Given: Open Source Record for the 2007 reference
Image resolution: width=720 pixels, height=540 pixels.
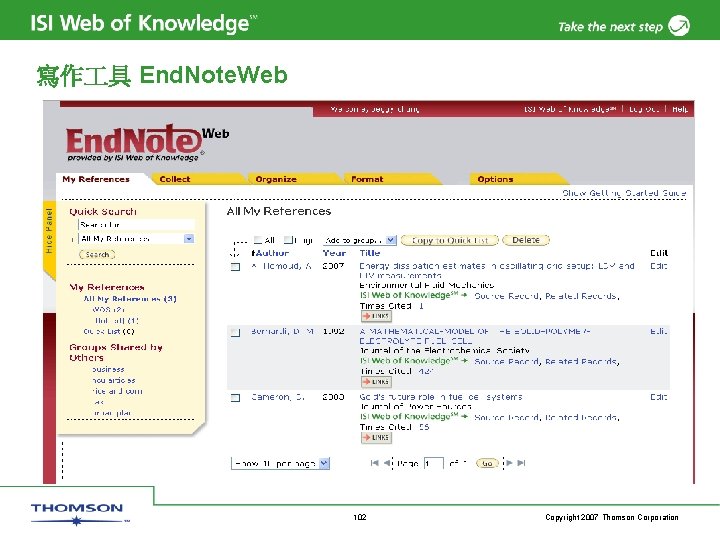Looking at the screenshot, I should (x=507, y=296).
